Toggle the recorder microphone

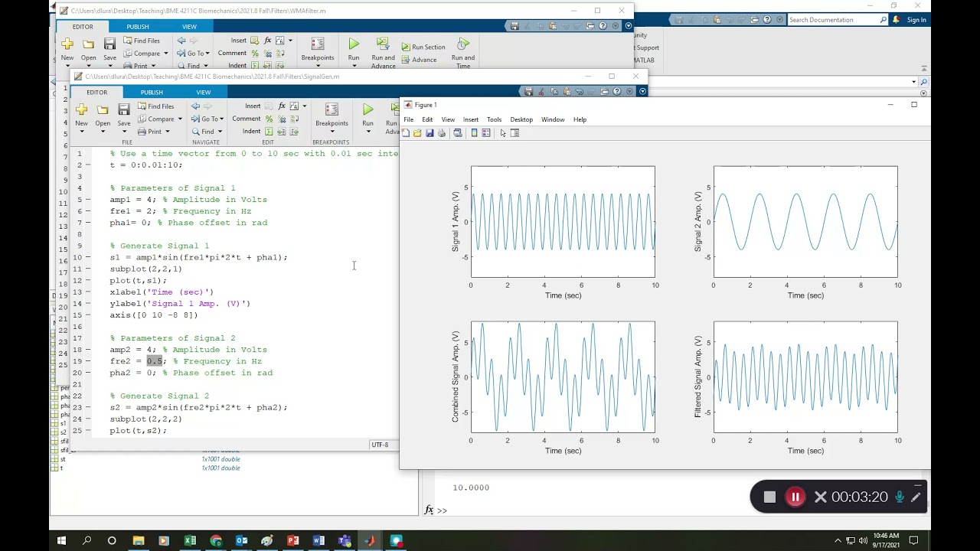coord(900,497)
